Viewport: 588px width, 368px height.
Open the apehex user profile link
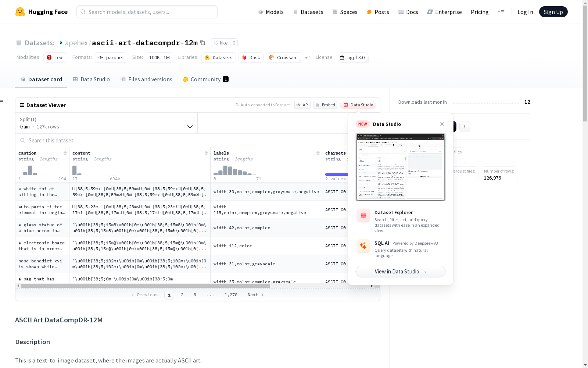click(76, 43)
